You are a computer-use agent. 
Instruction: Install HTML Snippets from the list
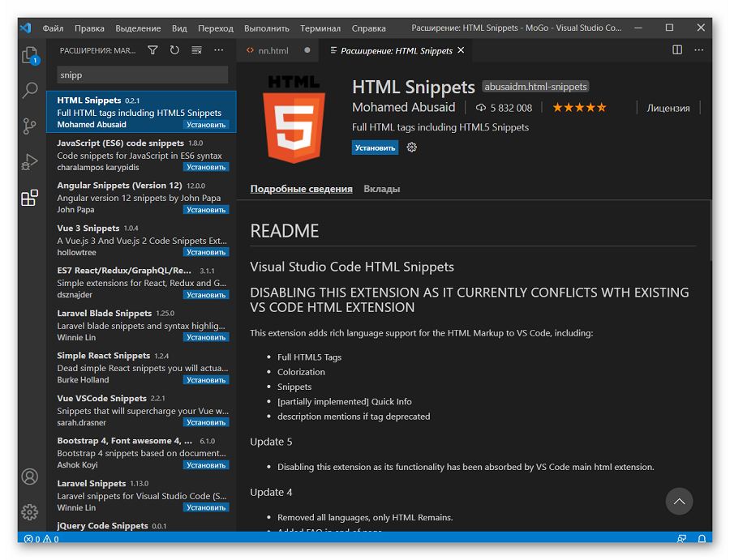click(x=206, y=125)
